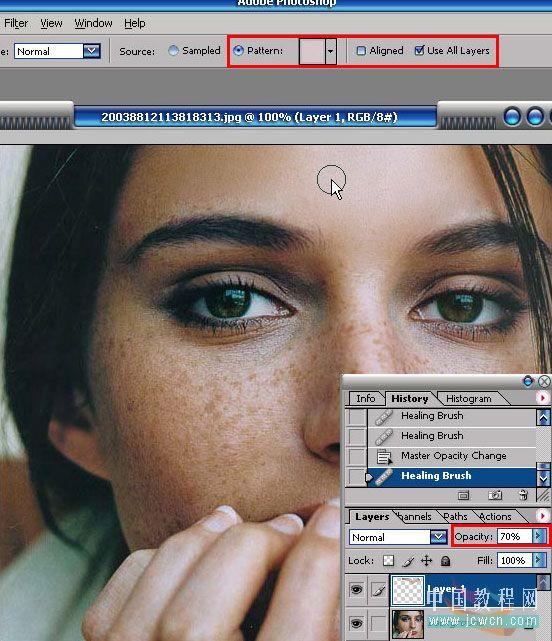Delete current history state with trash icon

[523, 495]
